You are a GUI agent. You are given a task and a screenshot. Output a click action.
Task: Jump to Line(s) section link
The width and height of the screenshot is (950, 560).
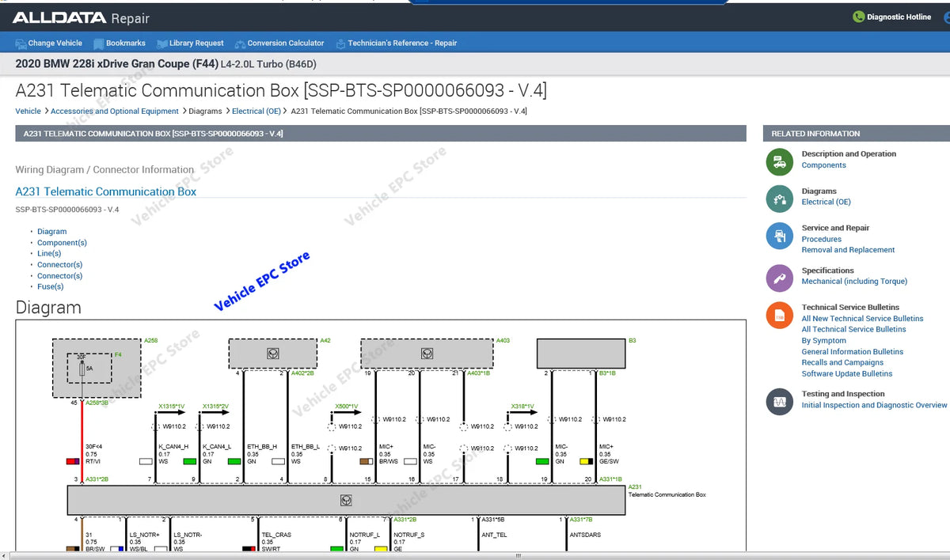point(49,254)
